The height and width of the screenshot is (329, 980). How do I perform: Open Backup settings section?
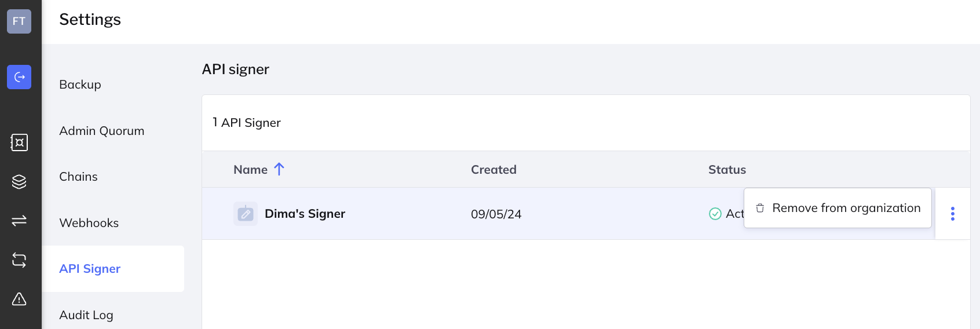80,85
